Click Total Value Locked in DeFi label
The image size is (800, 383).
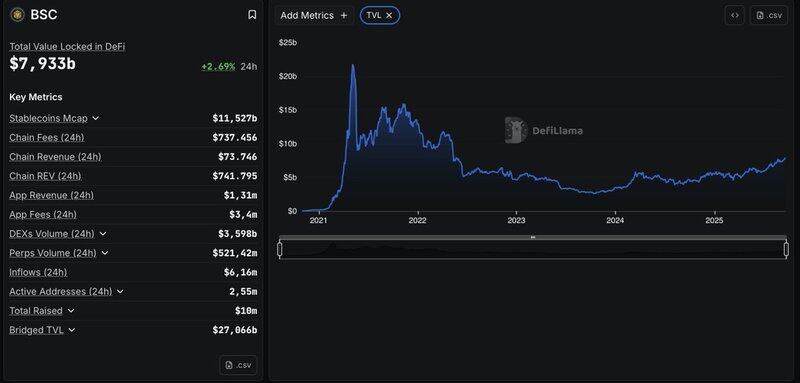click(67, 46)
